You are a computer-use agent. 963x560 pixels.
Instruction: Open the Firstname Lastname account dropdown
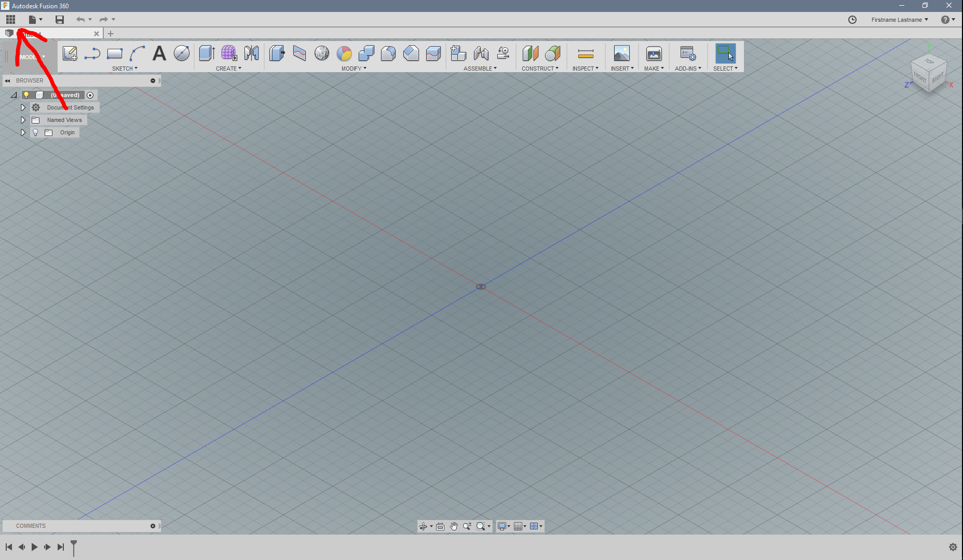[899, 20]
